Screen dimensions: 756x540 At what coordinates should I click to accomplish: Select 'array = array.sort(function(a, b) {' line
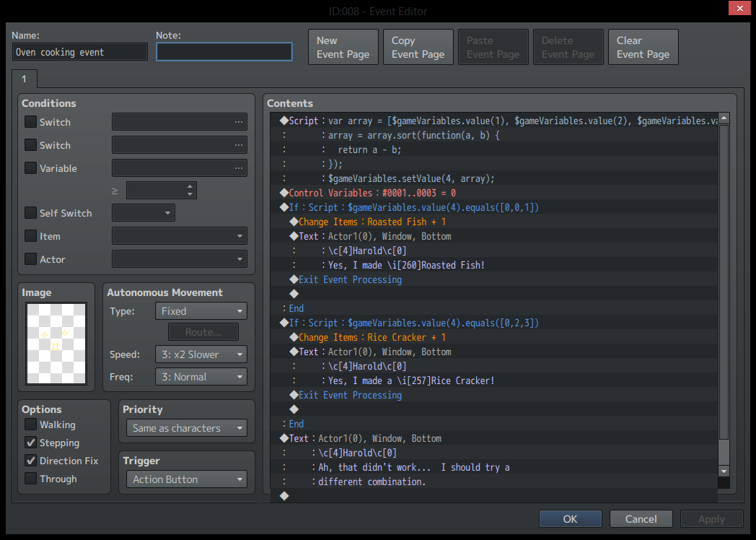pos(494,135)
